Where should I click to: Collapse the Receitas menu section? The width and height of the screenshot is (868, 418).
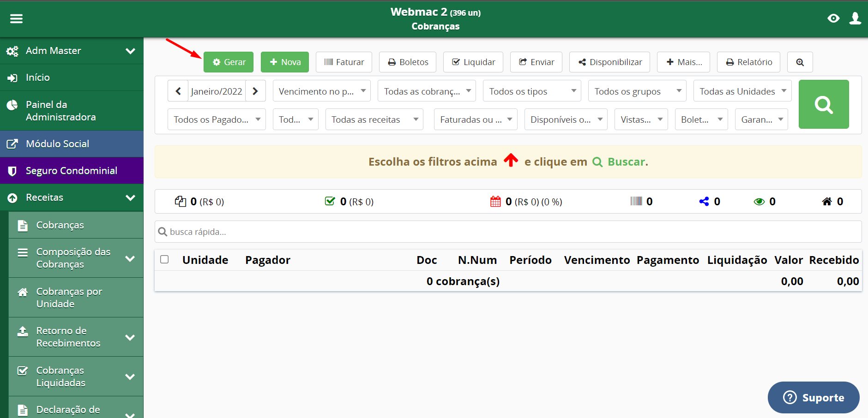(72, 197)
